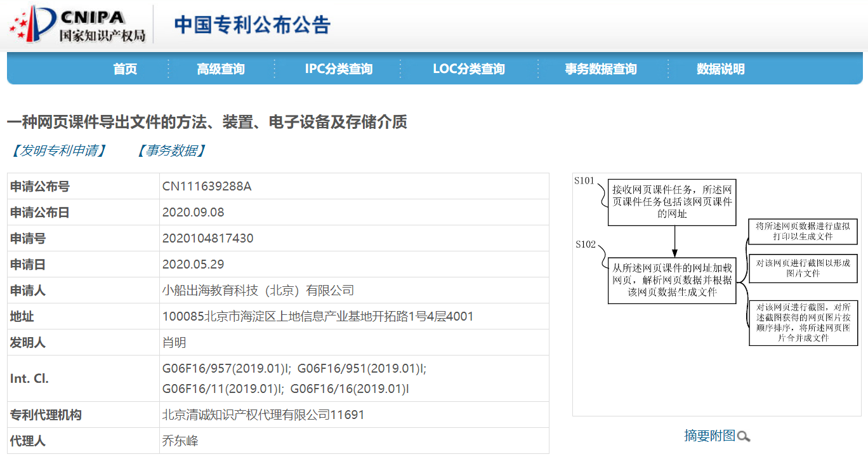Click the CNIPA logo icon
Screen dimensions: 868x459
pyautogui.click(x=32, y=25)
